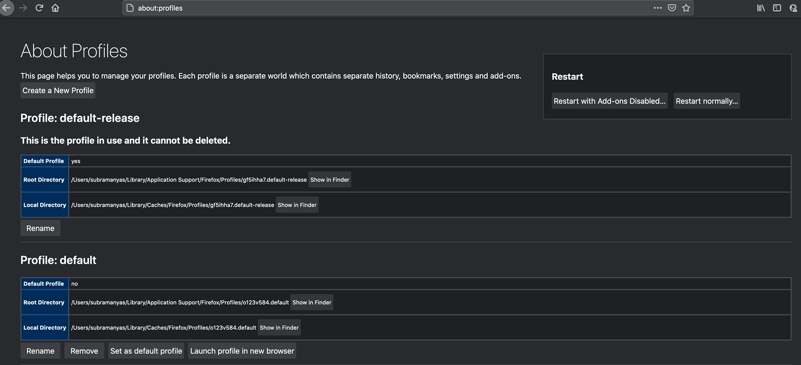The height and width of the screenshot is (365, 801).
Task: Toggle the sidebar icon in toolbar
Action: click(776, 8)
